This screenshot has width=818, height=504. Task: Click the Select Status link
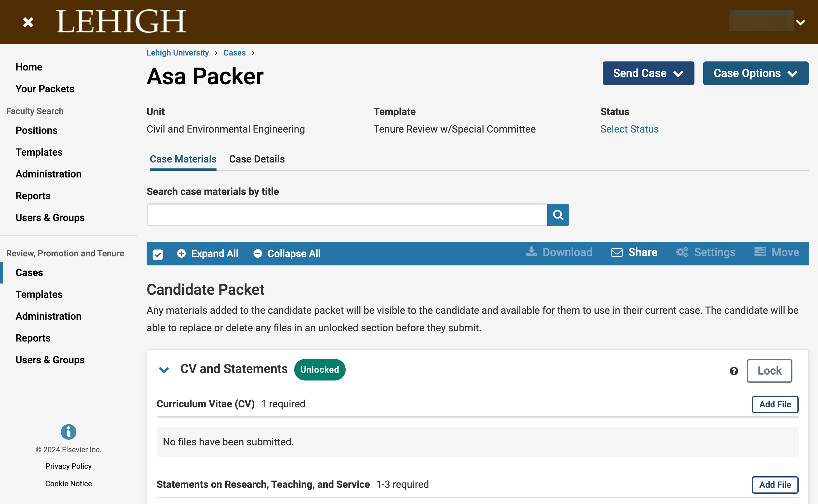(629, 129)
